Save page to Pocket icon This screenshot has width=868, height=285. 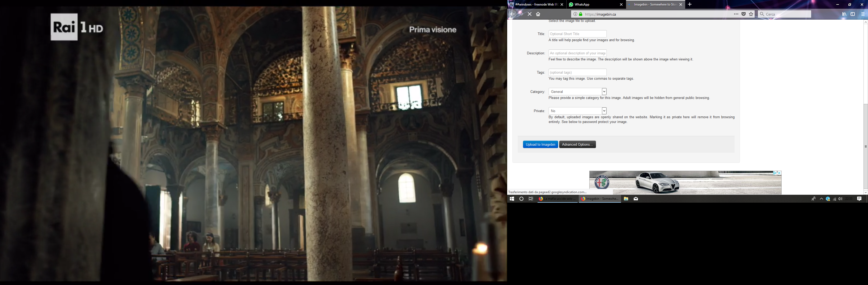744,14
